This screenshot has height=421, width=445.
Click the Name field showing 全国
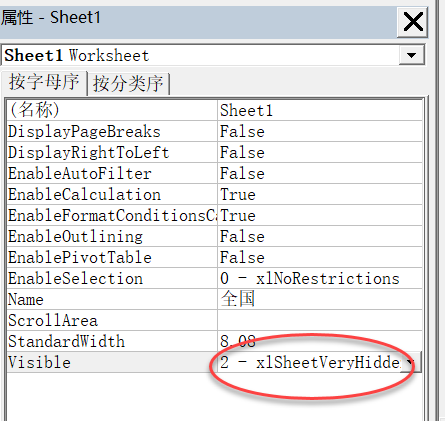[320, 299]
